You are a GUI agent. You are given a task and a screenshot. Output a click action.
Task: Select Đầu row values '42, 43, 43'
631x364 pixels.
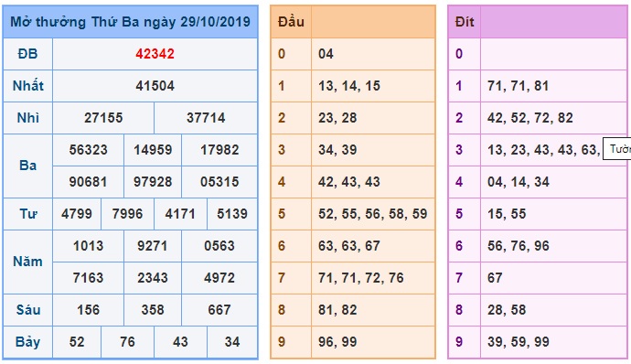(x=349, y=182)
